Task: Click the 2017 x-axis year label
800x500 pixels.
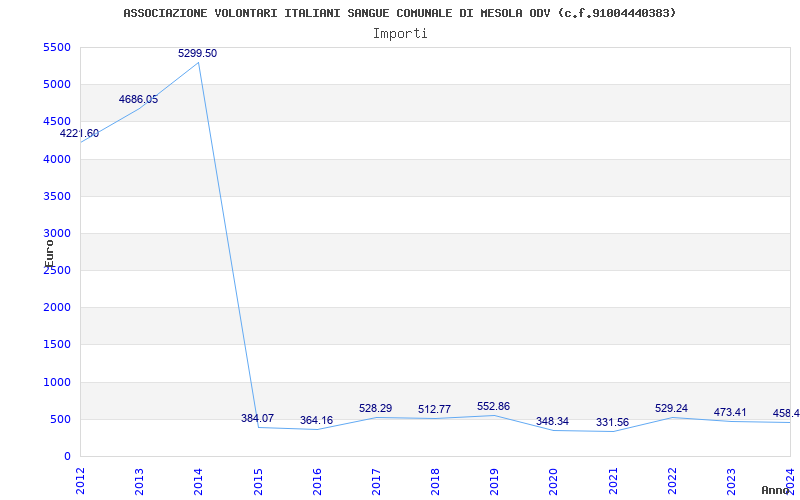Action: pyautogui.click(x=376, y=481)
